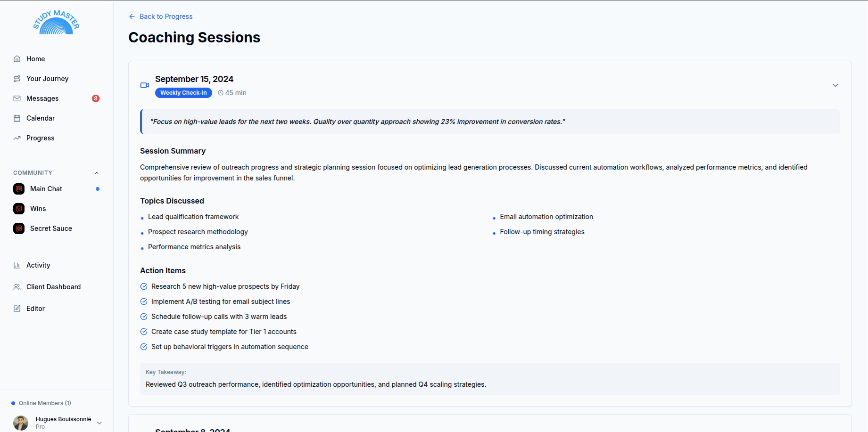Viewport: 868px width, 432px height.
Task: Toggle the 'Research 5 new high-value prospects' checkmark
Action: 144,286
